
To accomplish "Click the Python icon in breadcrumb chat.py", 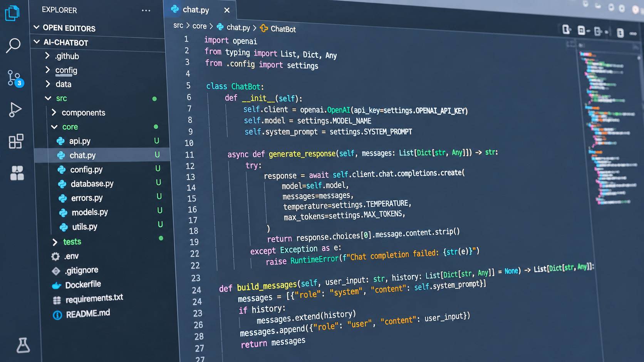I will pos(220,27).
